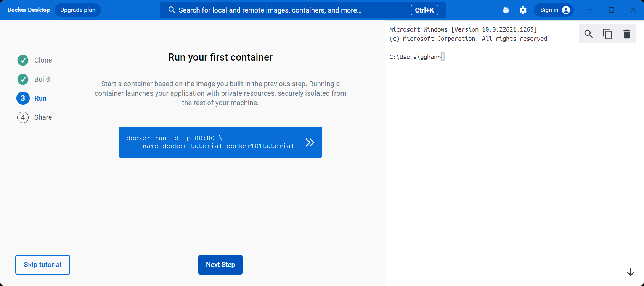The image size is (644, 286).
Task: Click the Skip tutorial button
Action: [43, 265]
